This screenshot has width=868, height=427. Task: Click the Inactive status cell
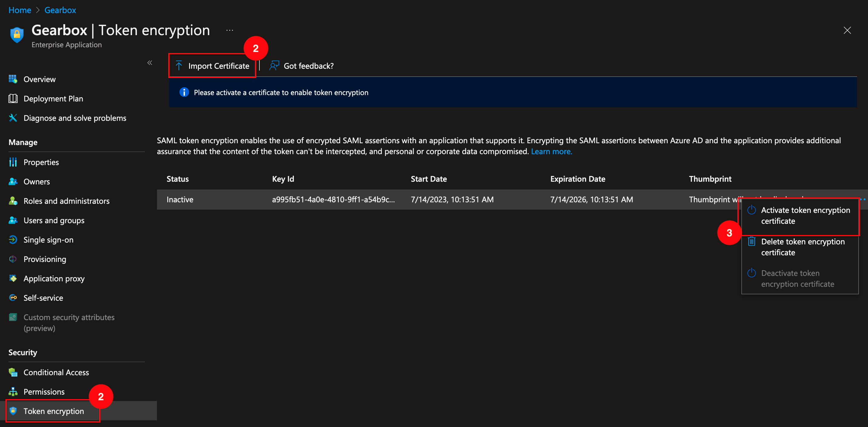[x=180, y=199]
